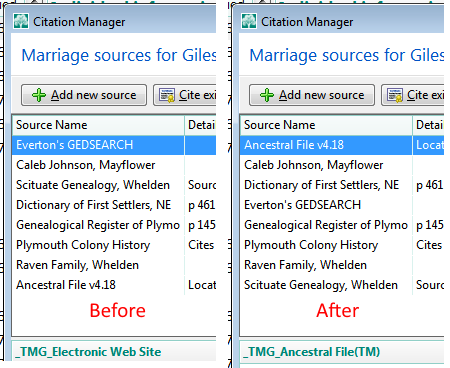Click Cite existing button in the Before window
This screenshot has height=368, width=450.
pos(184,95)
